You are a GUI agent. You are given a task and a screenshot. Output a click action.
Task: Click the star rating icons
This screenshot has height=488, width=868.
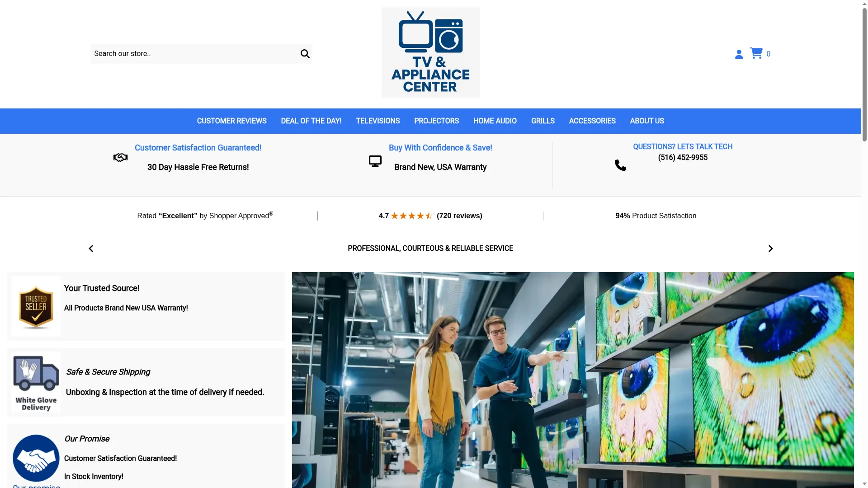tap(411, 216)
